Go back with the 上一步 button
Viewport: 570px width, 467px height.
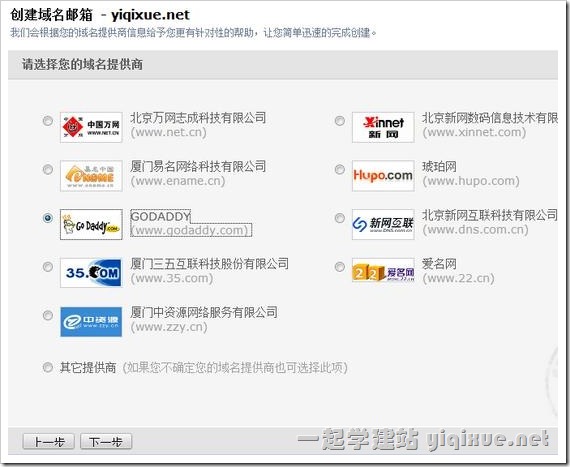tap(49, 442)
